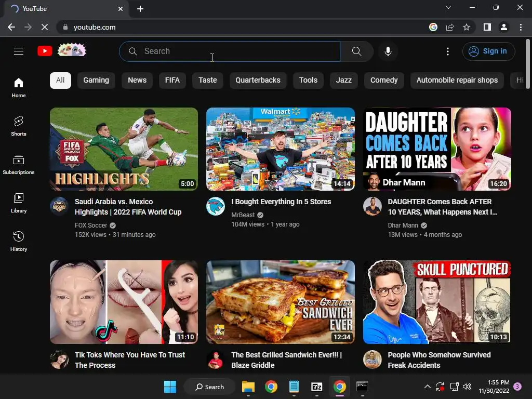The height and width of the screenshot is (399, 532).
Task: Open People Who Somehow Survived Freak Accidents title
Action: [440, 360]
